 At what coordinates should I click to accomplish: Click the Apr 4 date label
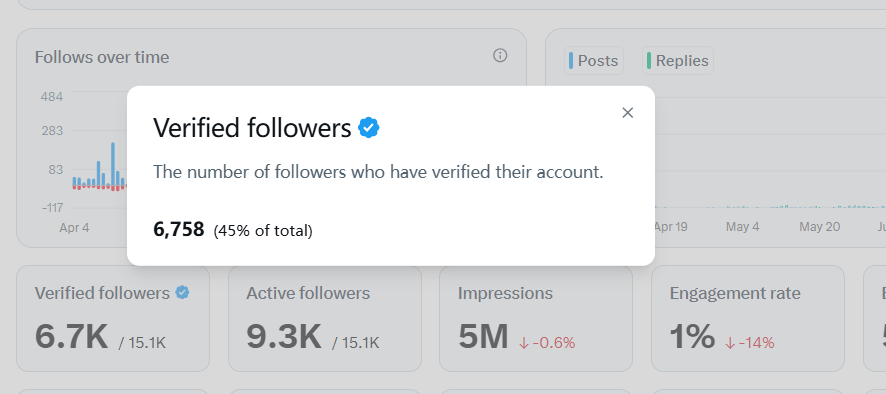[x=74, y=227]
